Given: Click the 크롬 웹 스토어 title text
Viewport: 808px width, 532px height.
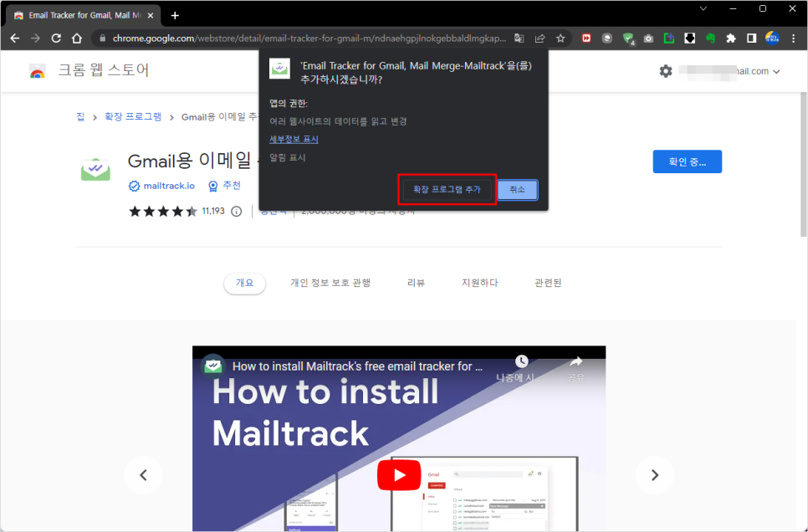Looking at the screenshot, I should (x=104, y=70).
